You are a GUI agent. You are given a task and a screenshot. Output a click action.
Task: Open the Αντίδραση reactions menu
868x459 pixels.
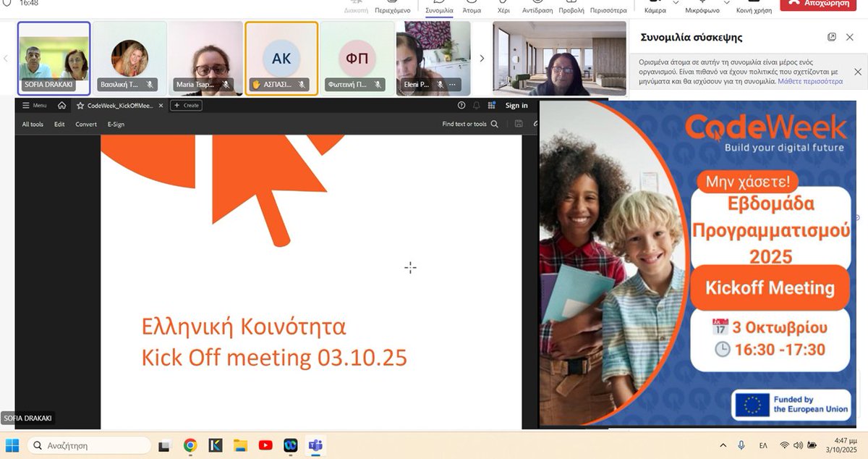click(537, 7)
